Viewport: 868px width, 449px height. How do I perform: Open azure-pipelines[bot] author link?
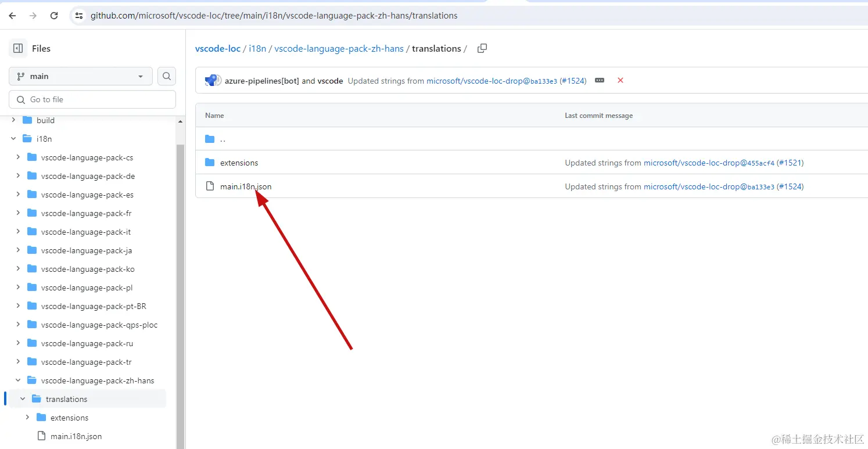[x=262, y=81]
